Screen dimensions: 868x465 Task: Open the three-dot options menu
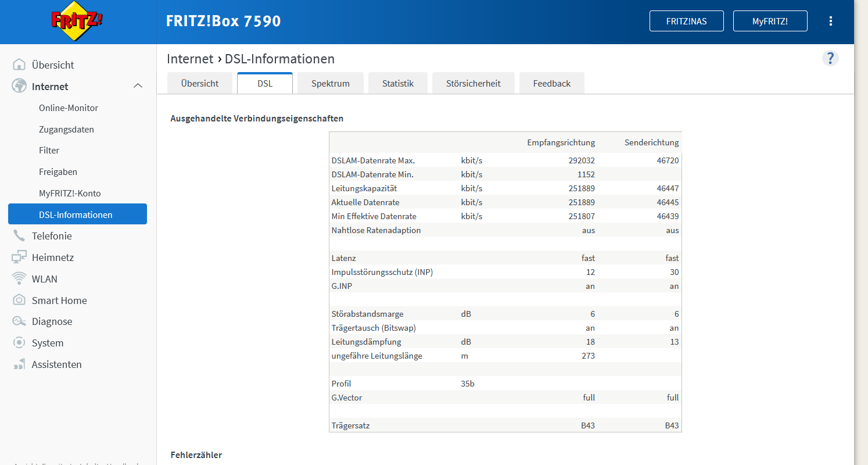coord(831,21)
